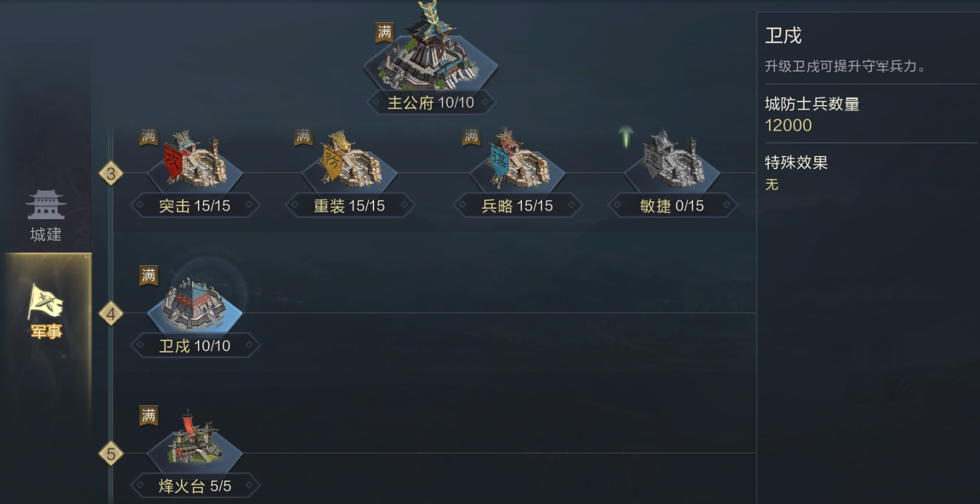Click the 烽火台 5/5 label

(x=195, y=486)
